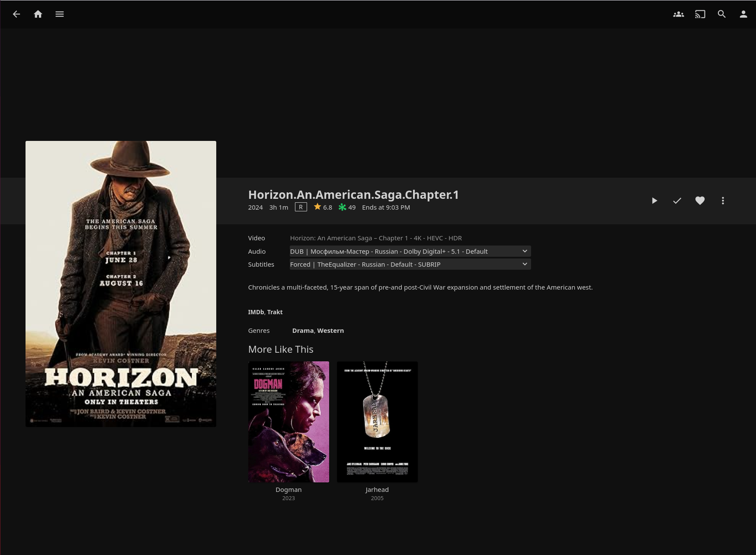The height and width of the screenshot is (555, 756).
Task: Open the IMDb link
Action: 256,312
